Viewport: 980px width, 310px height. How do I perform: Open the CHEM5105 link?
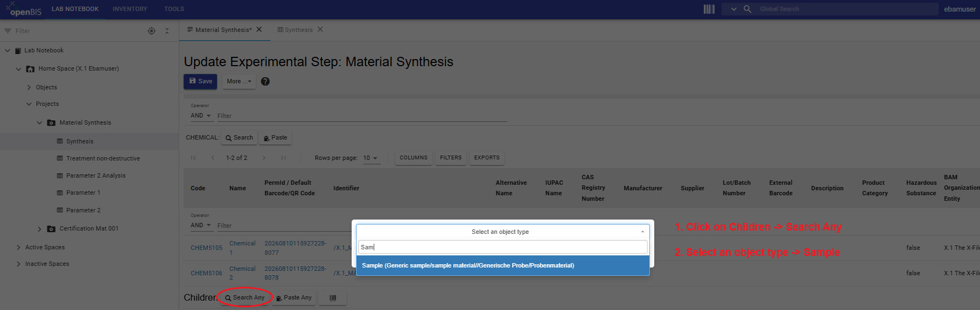click(206, 248)
